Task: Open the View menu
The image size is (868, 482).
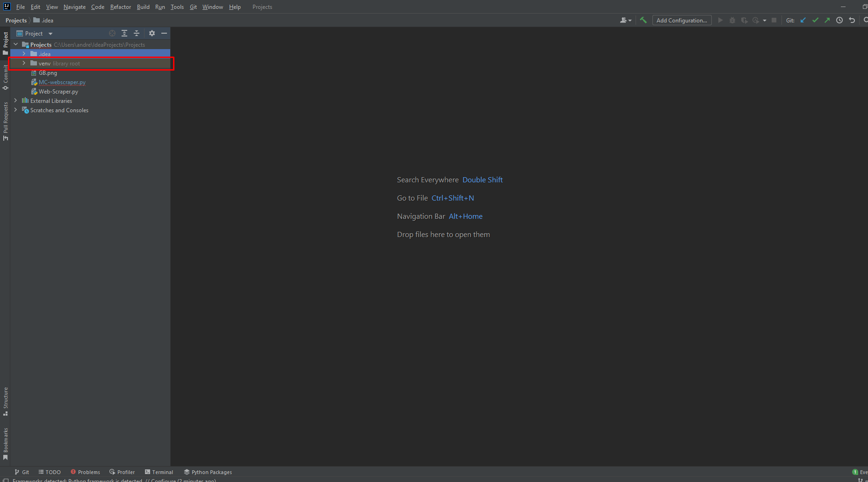Action: tap(52, 7)
